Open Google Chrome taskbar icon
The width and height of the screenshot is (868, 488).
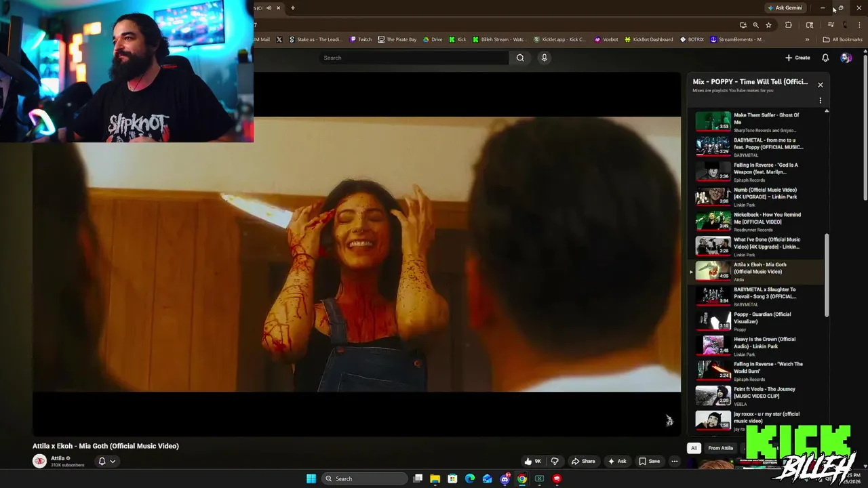click(521, 479)
